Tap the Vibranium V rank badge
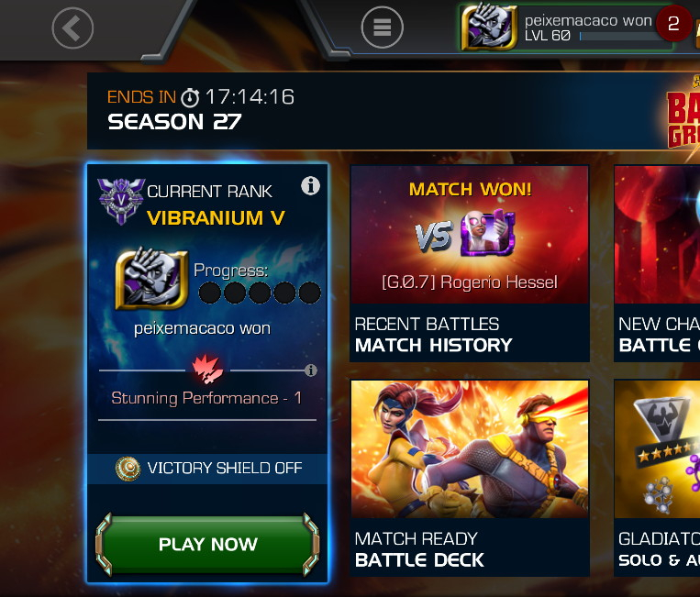 click(121, 201)
